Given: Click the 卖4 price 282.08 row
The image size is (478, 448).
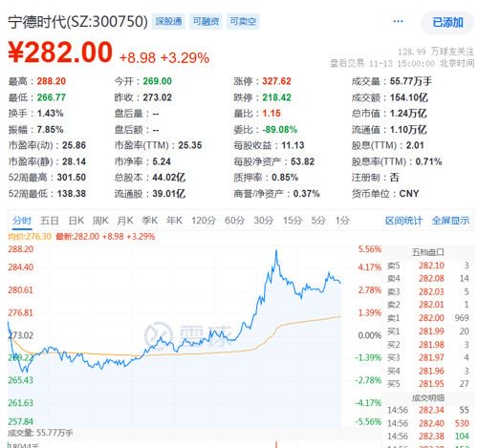Looking at the screenshot, I should coord(428,279).
